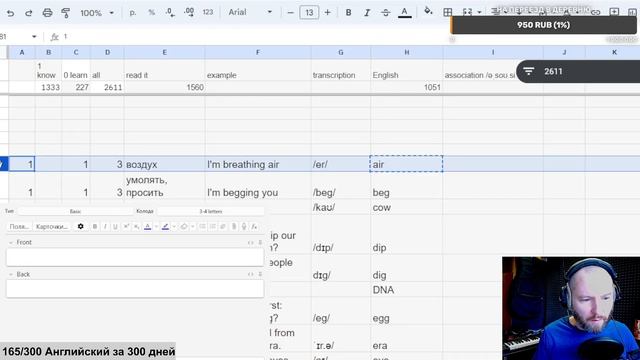
Task: Apply the percent number format
Action: [151, 13]
